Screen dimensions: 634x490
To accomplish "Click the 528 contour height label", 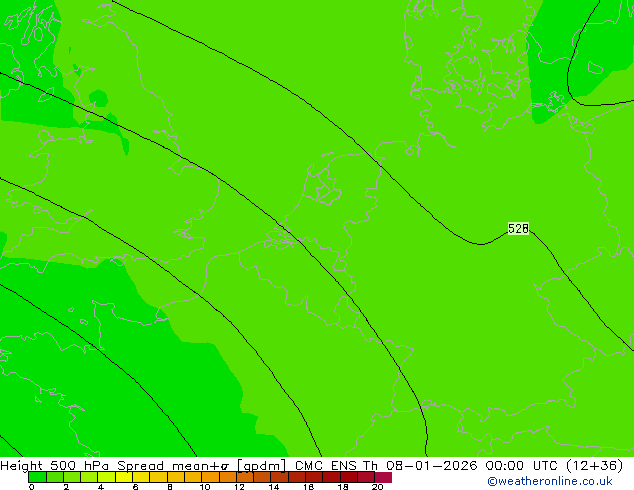I will [x=518, y=229].
